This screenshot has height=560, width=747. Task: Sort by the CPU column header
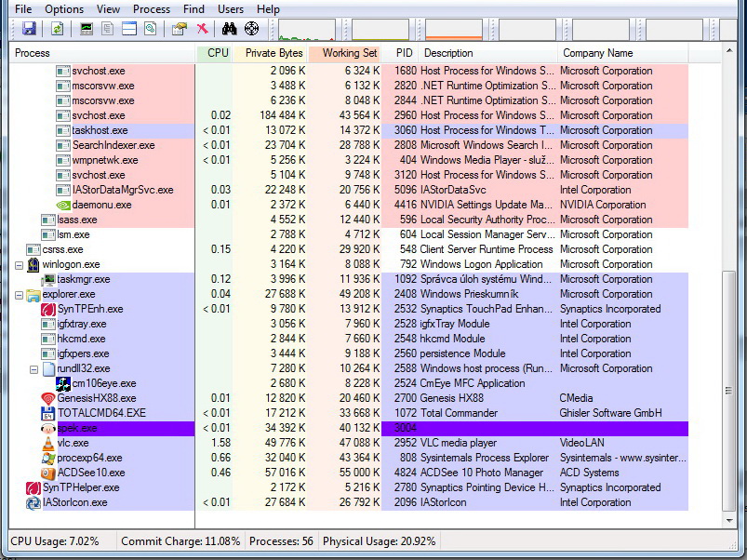coord(214,53)
